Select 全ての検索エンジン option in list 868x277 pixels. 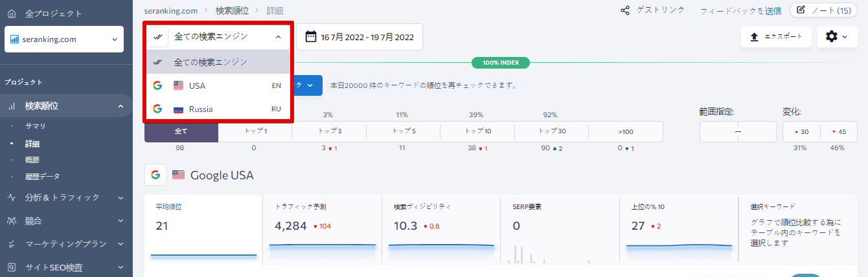pos(218,62)
